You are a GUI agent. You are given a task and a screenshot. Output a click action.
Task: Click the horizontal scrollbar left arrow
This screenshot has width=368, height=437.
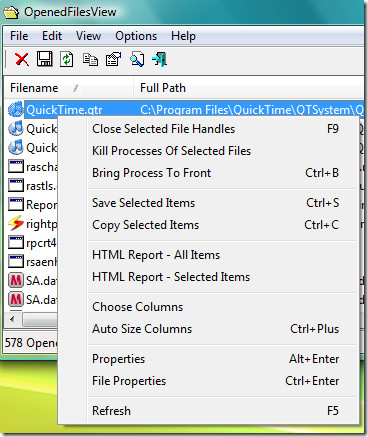coord(13,320)
